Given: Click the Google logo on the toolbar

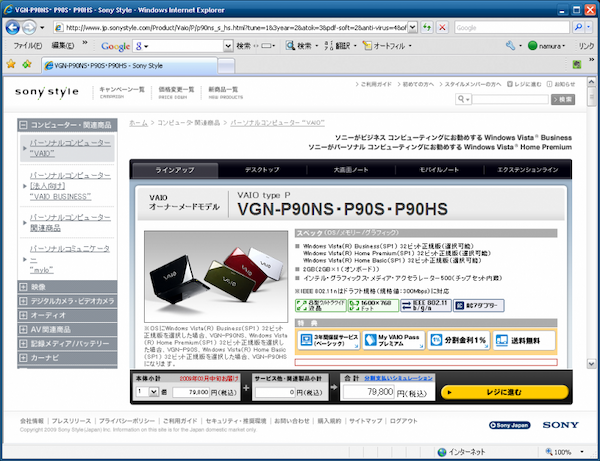Looking at the screenshot, I should click(115, 46).
